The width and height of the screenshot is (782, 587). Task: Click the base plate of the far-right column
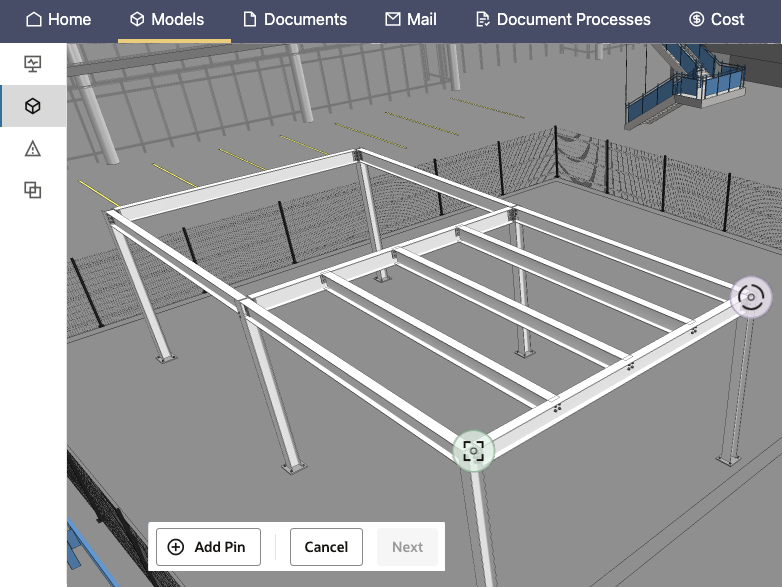pos(729,458)
